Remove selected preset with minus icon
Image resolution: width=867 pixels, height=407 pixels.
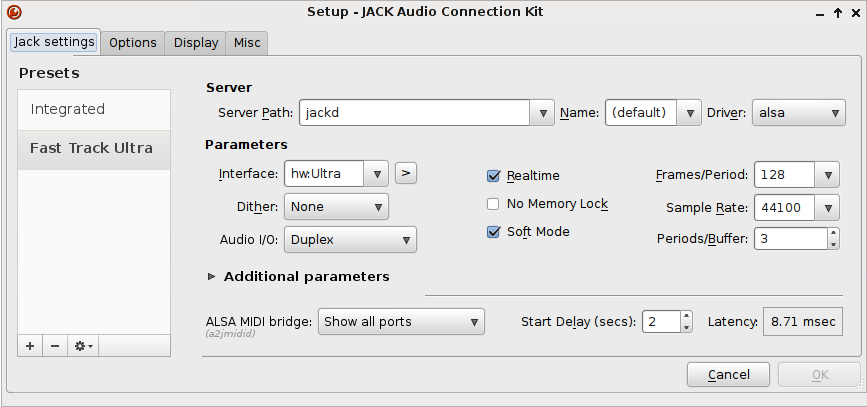coord(55,346)
